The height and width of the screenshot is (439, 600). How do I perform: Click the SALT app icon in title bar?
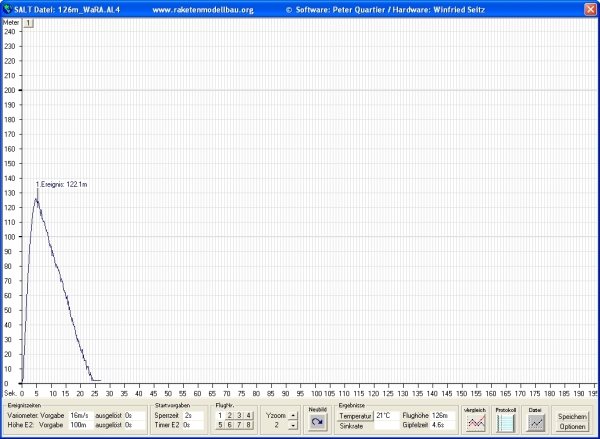(7, 8)
